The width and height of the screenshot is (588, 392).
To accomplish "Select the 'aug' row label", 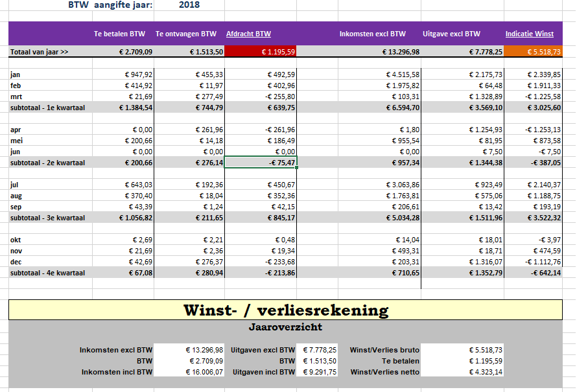I will 16,196.
